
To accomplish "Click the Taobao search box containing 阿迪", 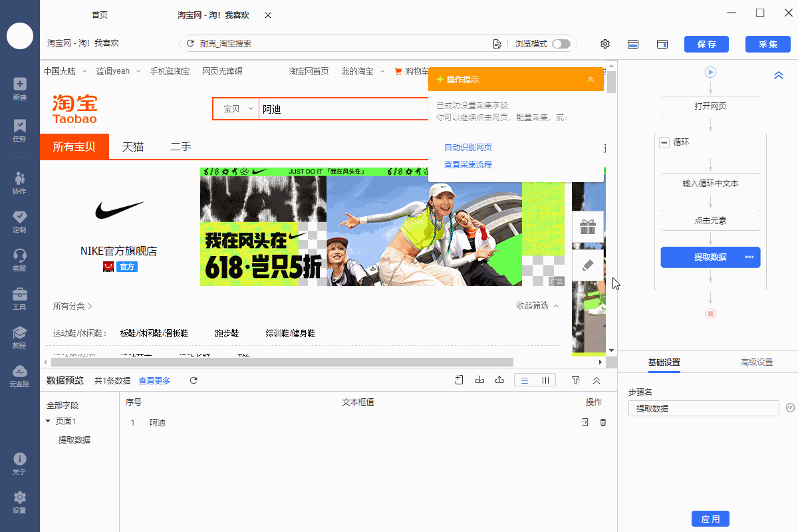I will [342, 109].
